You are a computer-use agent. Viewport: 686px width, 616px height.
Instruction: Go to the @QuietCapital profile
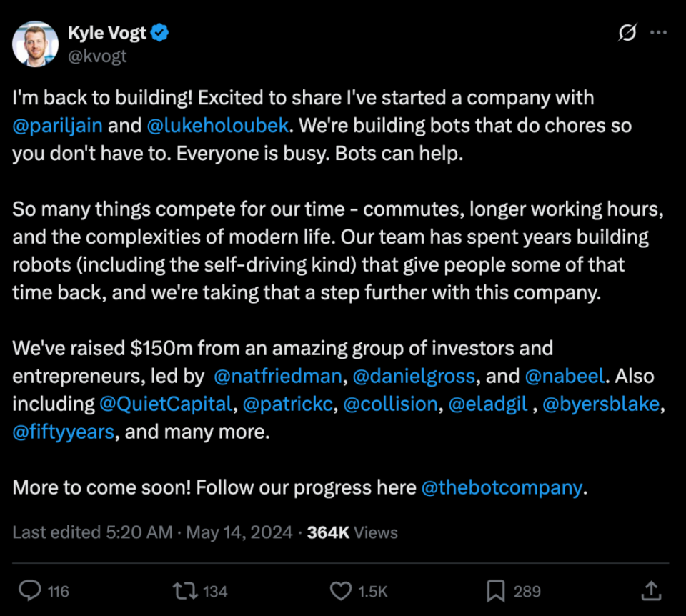[166, 404]
